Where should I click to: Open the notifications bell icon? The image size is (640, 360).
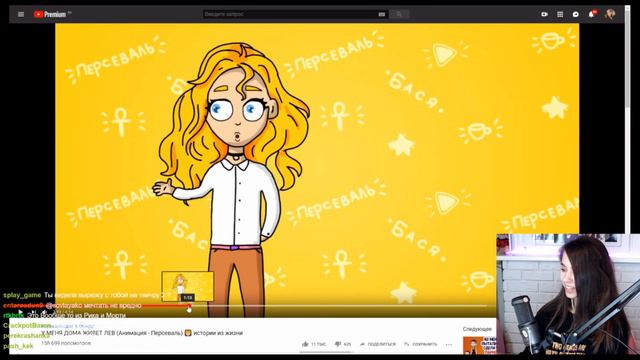tap(591, 14)
